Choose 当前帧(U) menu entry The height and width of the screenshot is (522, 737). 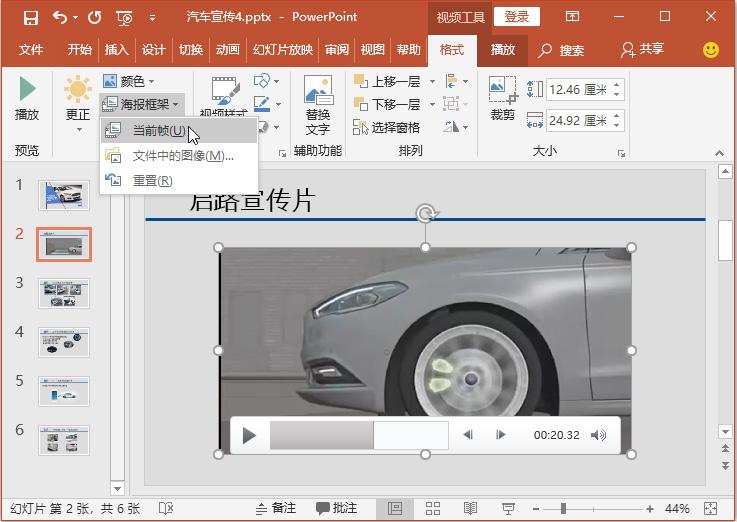tap(179, 131)
